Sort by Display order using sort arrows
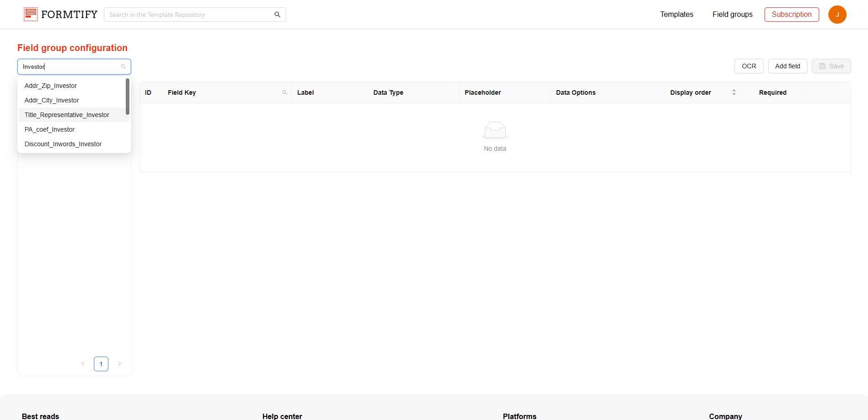Screen dimensions: 868x420 [x=734, y=92]
